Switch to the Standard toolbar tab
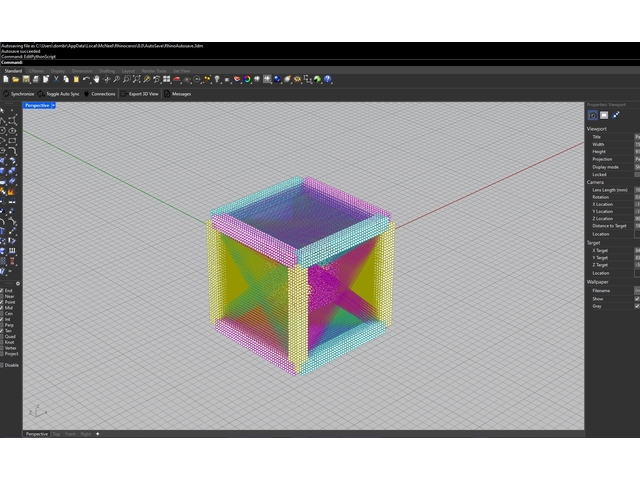Viewport: 640px width, 480px height. (13, 71)
